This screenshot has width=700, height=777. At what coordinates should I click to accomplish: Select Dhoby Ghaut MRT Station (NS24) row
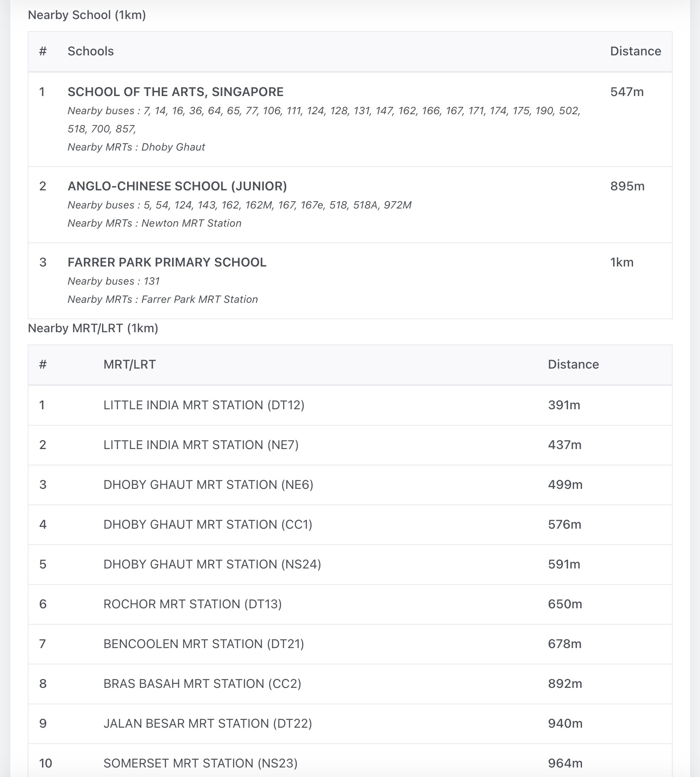pos(212,564)
